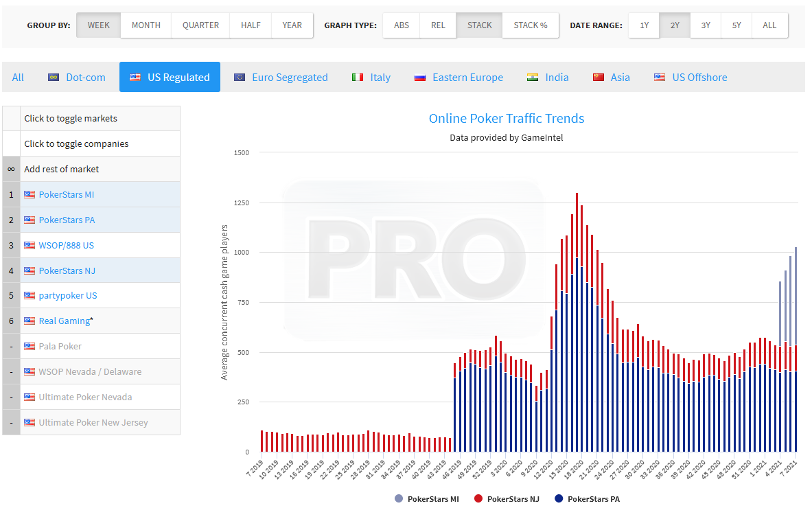Click the US flag on US Regulated tab

[135, 77]
